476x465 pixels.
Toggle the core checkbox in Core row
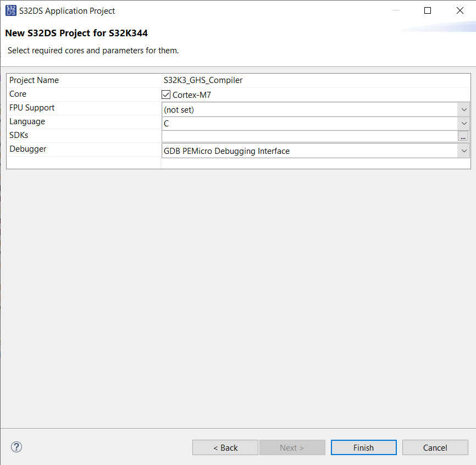165,94
